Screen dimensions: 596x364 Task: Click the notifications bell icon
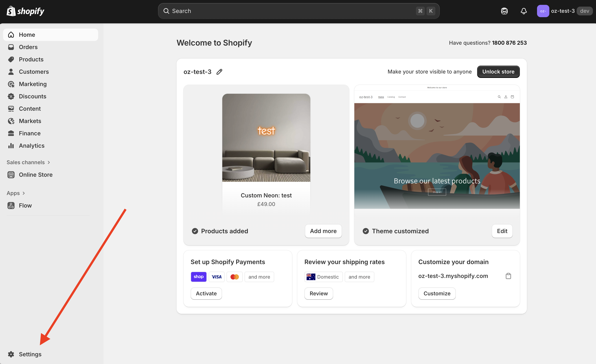coord(523,11)
